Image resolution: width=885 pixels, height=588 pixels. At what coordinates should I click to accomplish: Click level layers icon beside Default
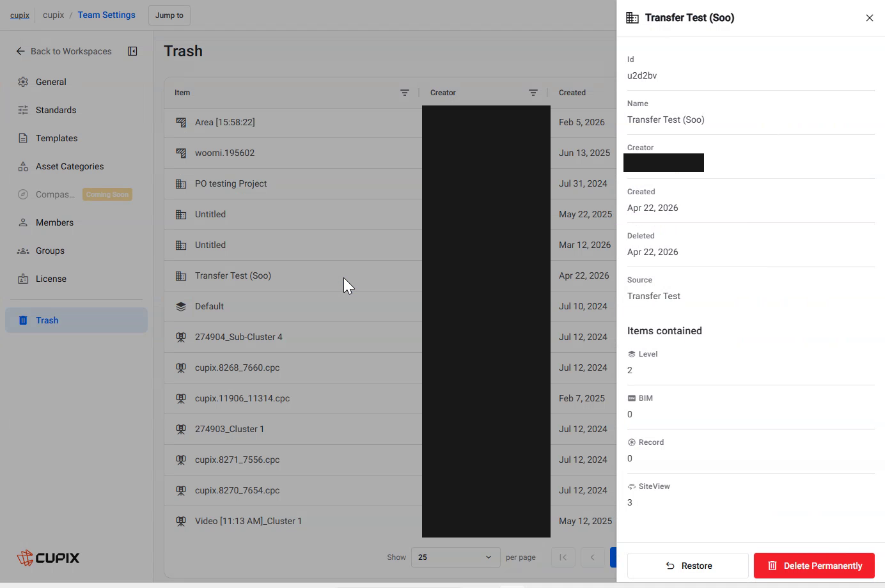point(181,306)
